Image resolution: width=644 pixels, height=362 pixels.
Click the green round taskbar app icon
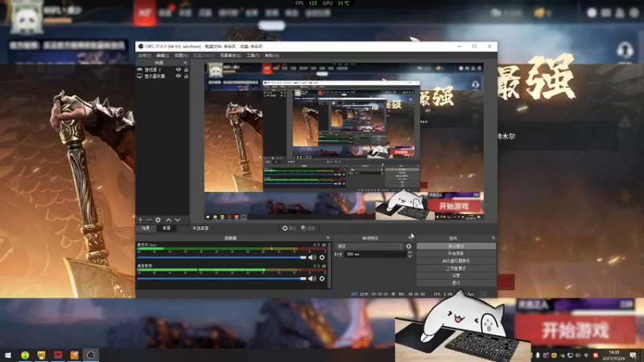click(x=25, y=355)
